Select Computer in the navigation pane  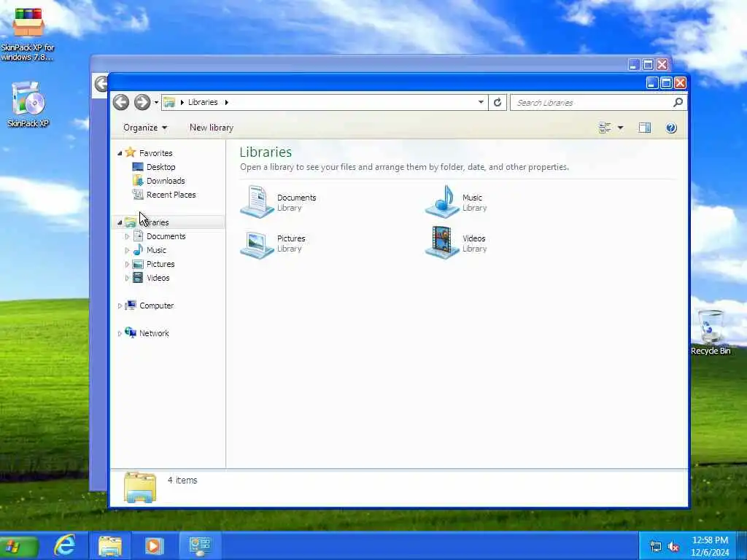pos(156,306)
